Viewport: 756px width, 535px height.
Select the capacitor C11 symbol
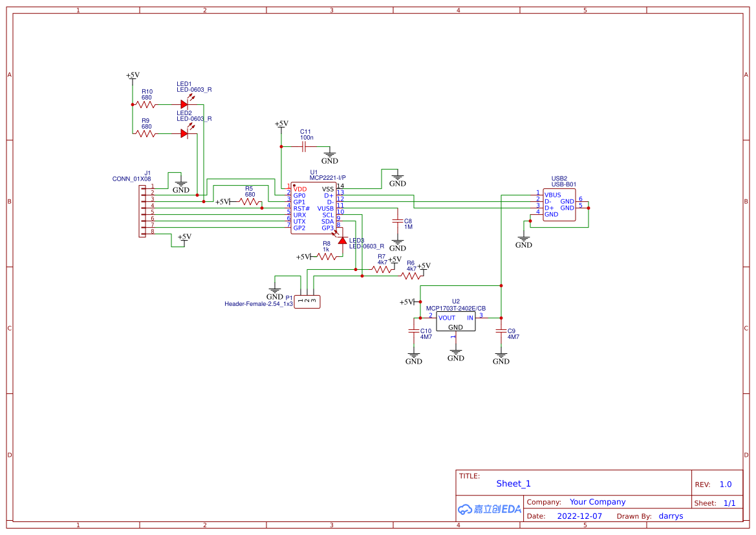click(x=304, y=147)
